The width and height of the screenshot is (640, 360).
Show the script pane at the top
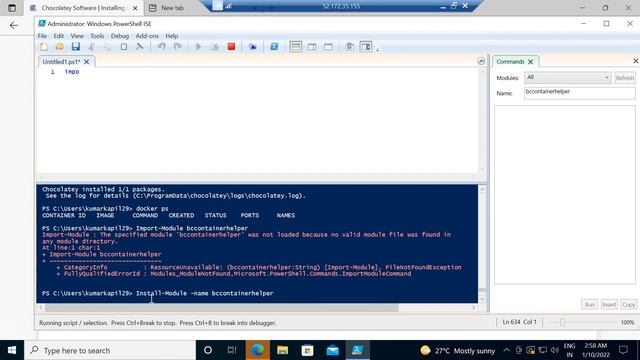(296, 47)
